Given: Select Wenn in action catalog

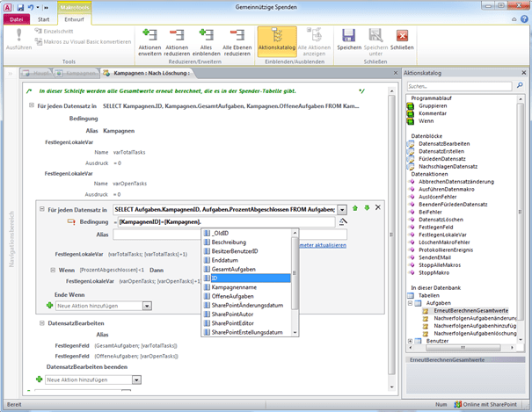Looking at the screenshot, I should [426, 121].
